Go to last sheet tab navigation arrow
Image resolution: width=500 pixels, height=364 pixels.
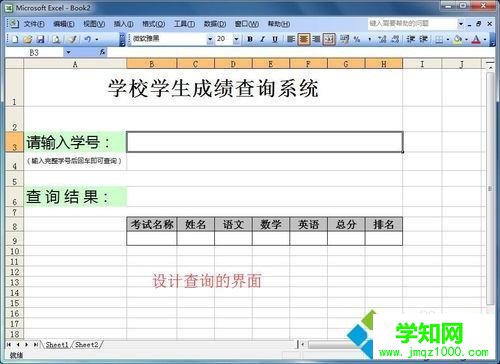(35, 345)
